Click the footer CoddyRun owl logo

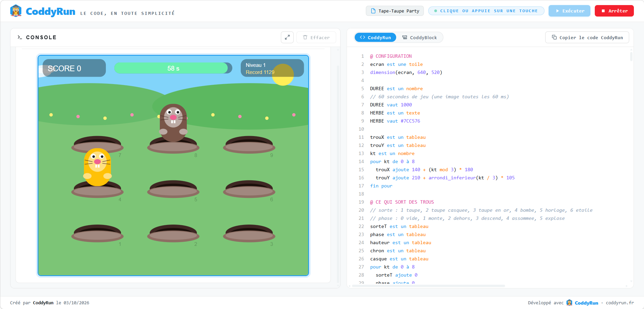point(569,303)
